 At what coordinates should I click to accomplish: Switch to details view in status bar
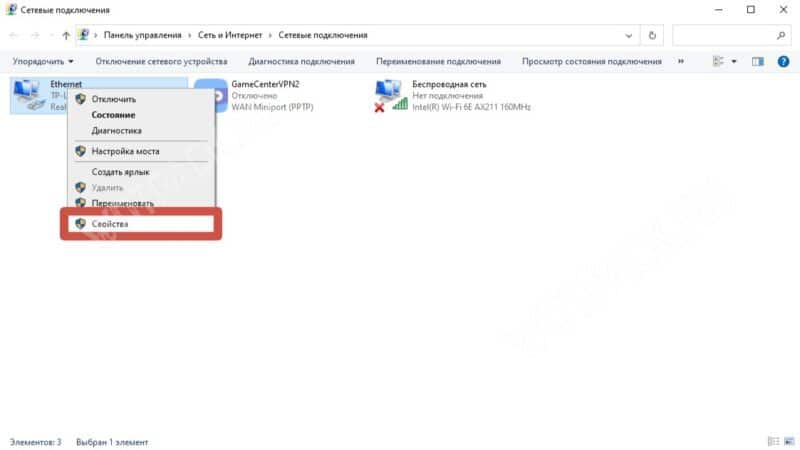click(771, 441)
